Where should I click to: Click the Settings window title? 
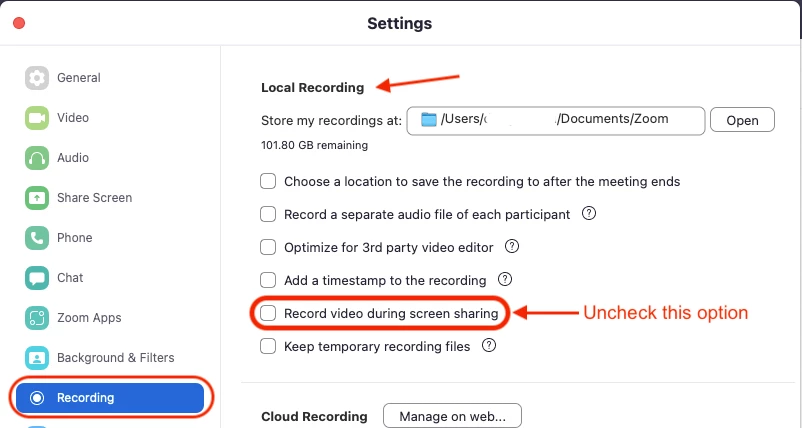(399, 24)
